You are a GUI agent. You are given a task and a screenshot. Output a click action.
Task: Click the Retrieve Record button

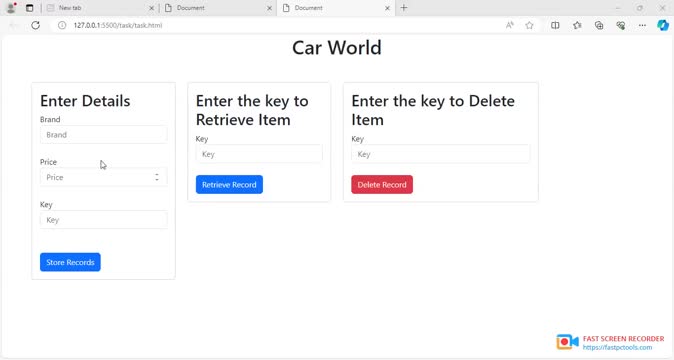[229, 184]
